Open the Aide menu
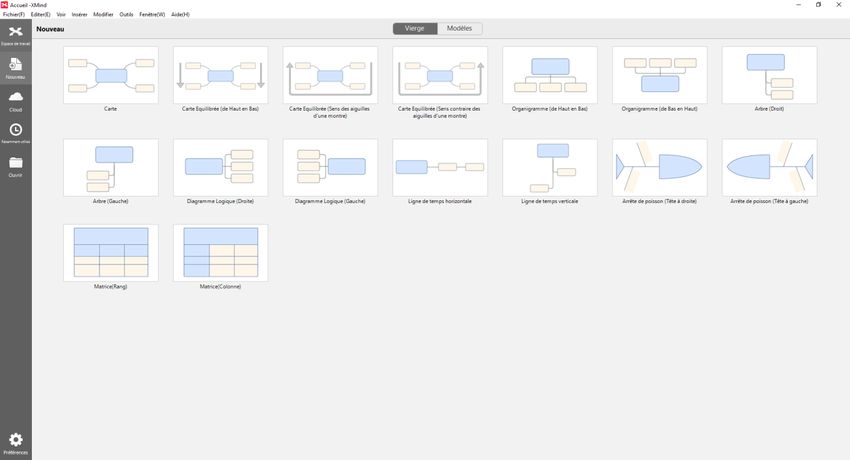Viewport: 850px width, 460px height. pos(180,15)
